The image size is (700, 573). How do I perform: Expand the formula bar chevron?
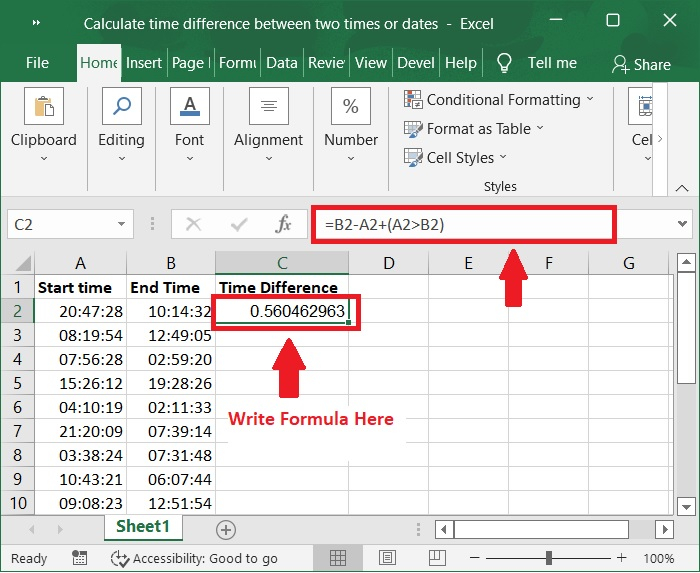682,224
